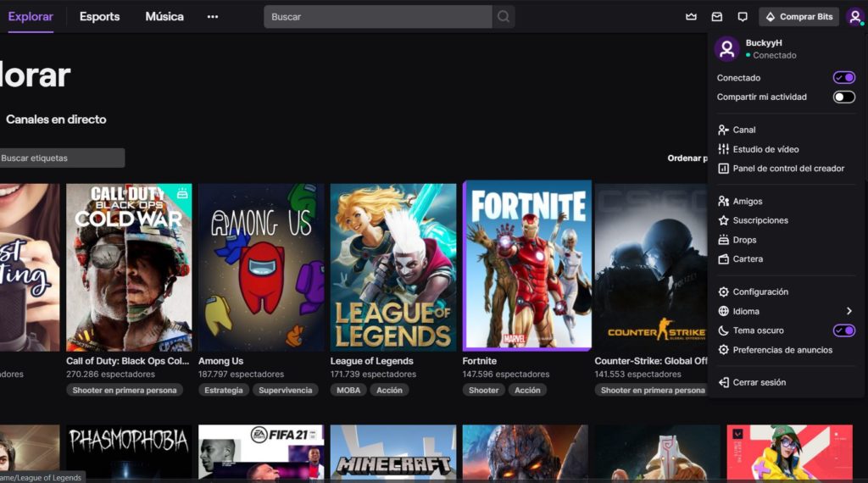Go to the Esports tab
This screenshot has height=483, width=868.
[x=100, y=17]
